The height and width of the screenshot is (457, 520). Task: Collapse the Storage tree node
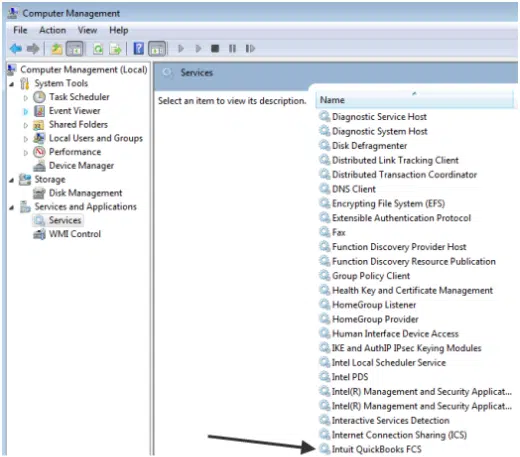12,180
